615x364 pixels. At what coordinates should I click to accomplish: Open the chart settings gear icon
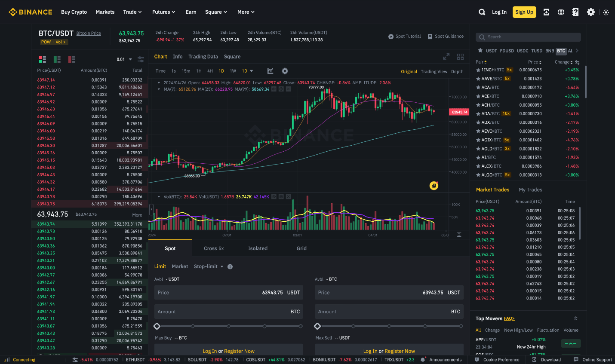[x=285, y=71]
